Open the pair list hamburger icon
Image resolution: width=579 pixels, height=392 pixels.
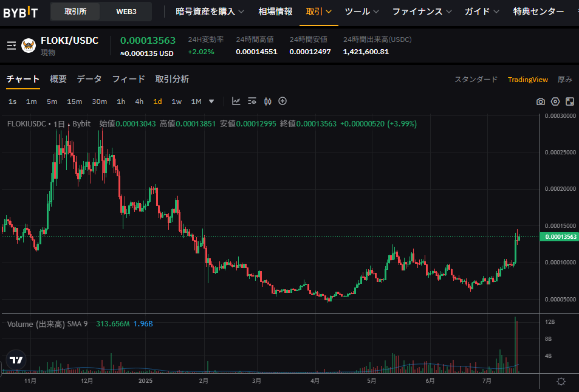(x=11, y=46)
